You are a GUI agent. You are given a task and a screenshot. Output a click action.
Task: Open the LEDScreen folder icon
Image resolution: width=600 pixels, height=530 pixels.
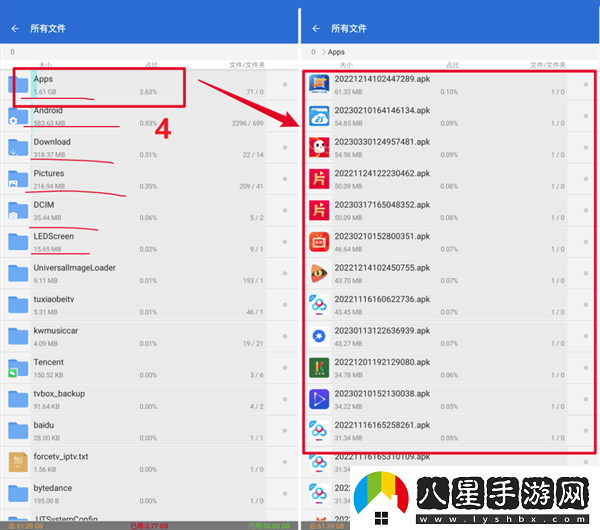(x=18, y=242)
